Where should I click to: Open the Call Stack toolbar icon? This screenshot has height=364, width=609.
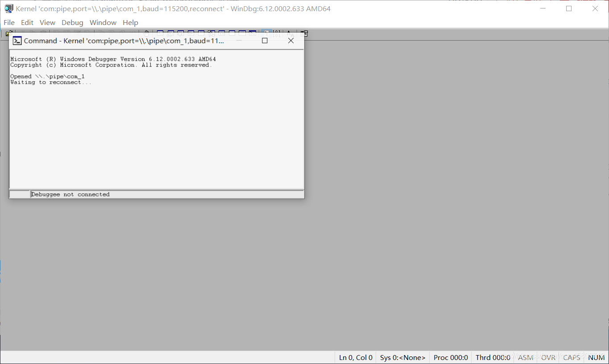pyautogui.click(x=211, y=33)
